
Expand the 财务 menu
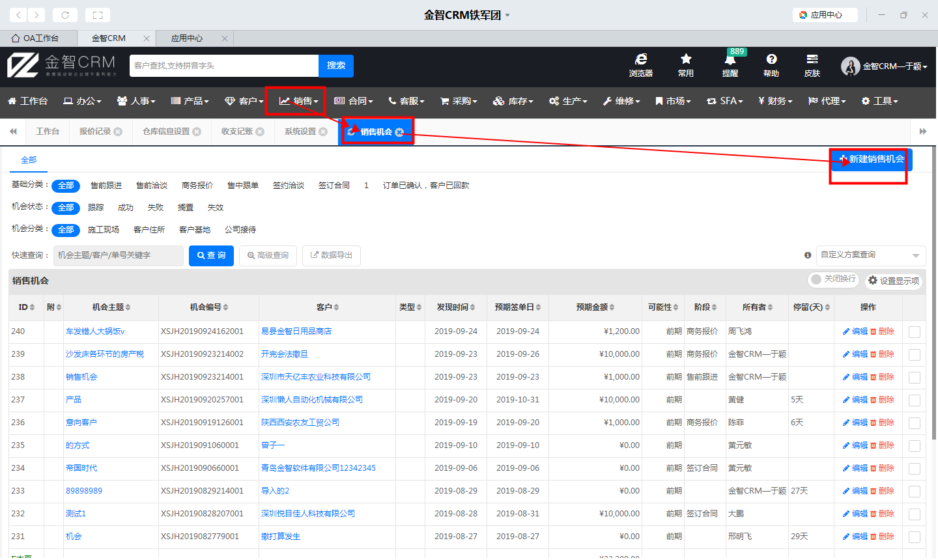(775, 101)
